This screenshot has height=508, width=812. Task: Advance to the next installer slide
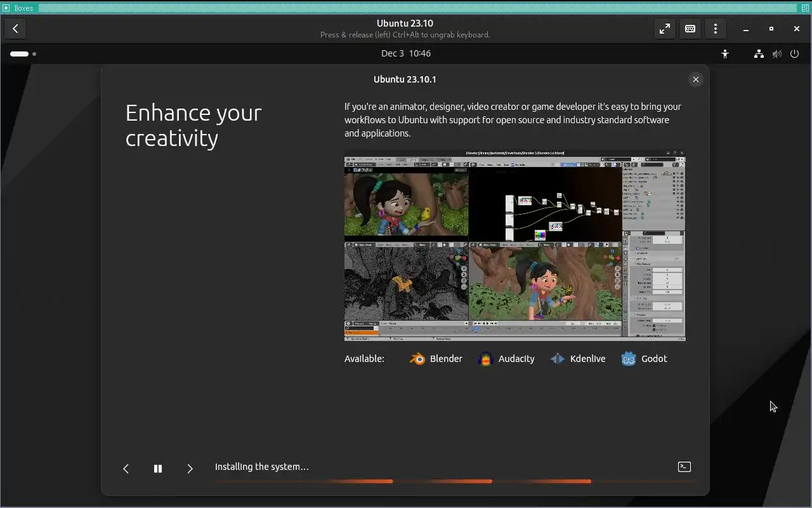(190, 469)
